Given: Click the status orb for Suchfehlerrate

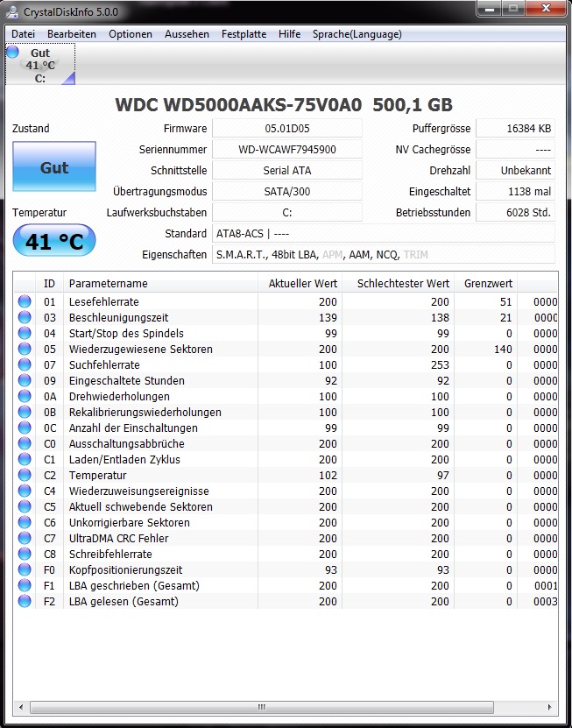Looking at the screenshot, I should tap(25, 365).
